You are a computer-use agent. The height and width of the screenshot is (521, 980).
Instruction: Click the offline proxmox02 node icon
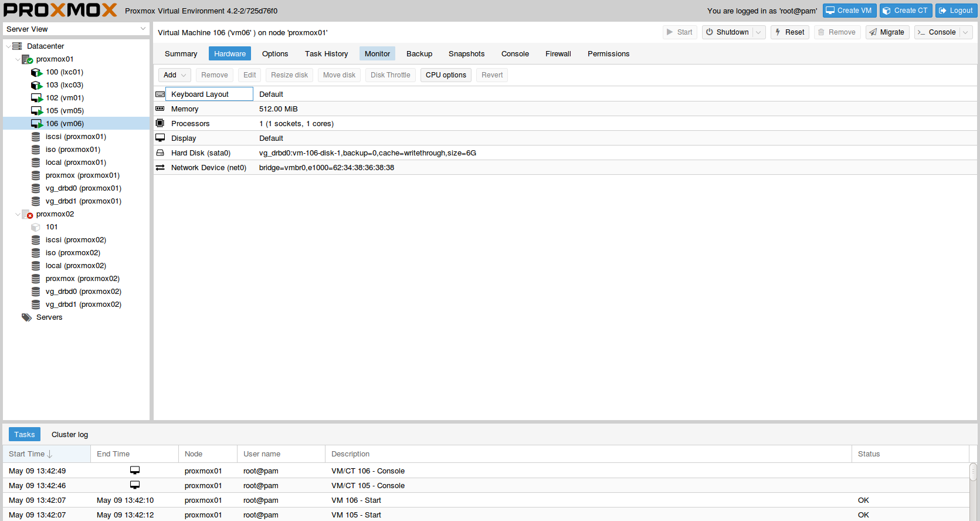pyautogui.click(x=27, y=214)
